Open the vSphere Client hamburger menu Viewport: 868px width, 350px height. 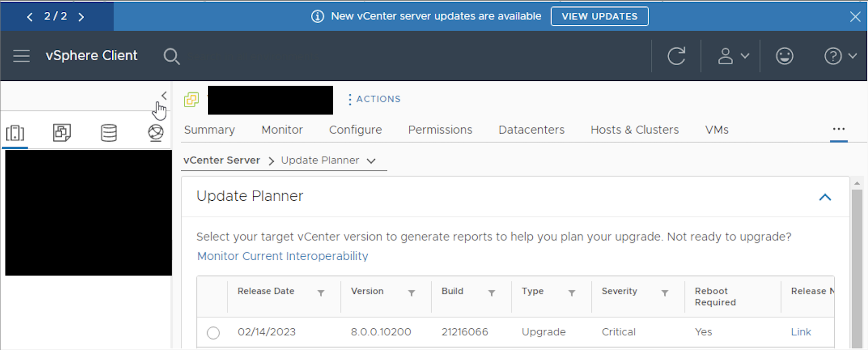pyautogui.click(x=21, y=56)
